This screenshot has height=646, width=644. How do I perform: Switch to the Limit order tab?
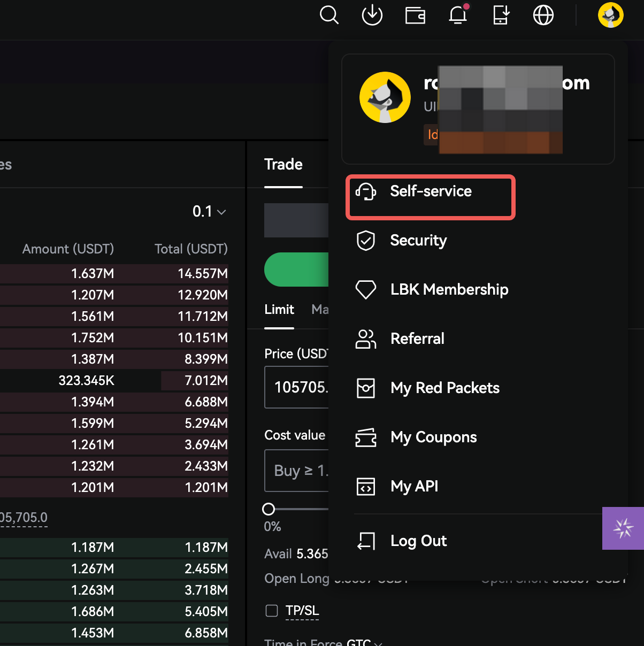279,310
